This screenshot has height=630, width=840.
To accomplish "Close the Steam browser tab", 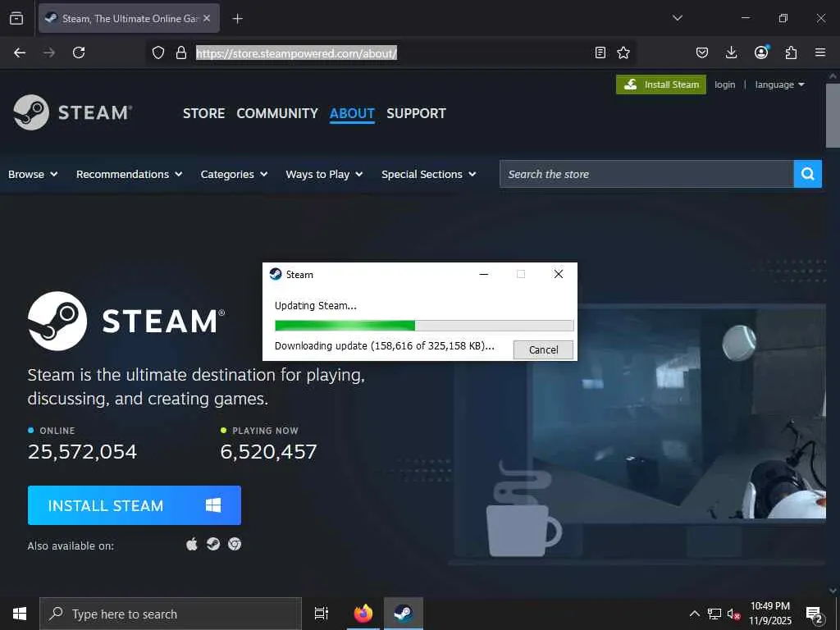I will click(207, 18).
